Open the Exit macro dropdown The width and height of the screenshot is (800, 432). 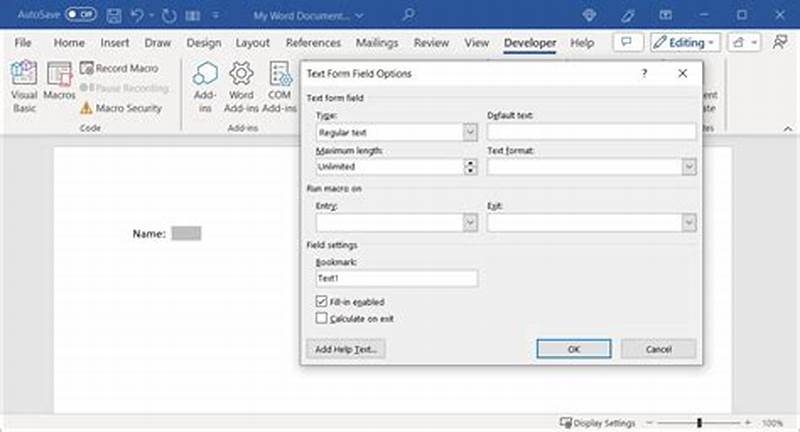click(591, 223)
